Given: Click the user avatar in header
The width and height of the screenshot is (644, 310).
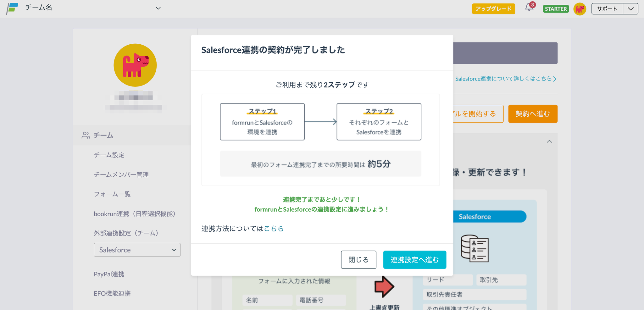Looking at the screenshot, I should 580,9.
